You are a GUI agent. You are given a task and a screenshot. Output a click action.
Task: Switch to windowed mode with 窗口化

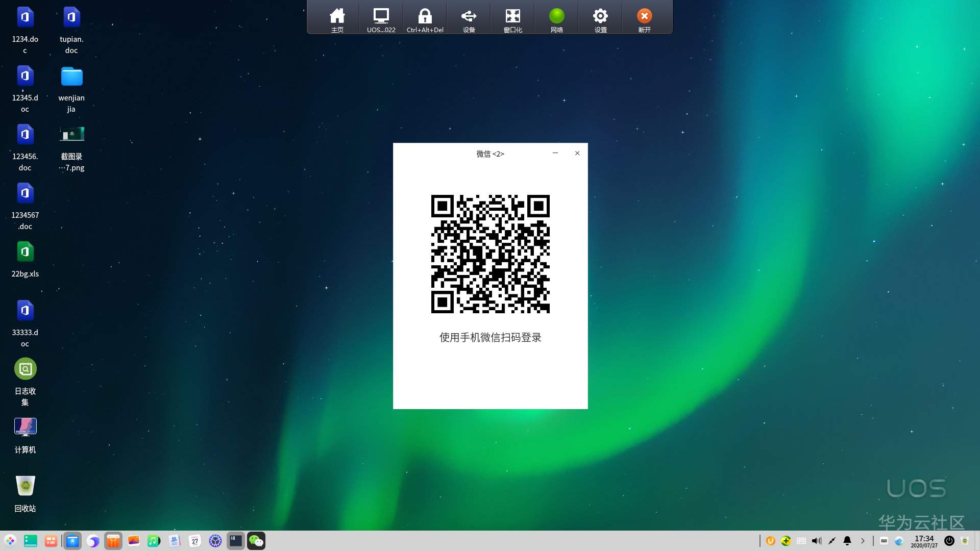point(512,19)
